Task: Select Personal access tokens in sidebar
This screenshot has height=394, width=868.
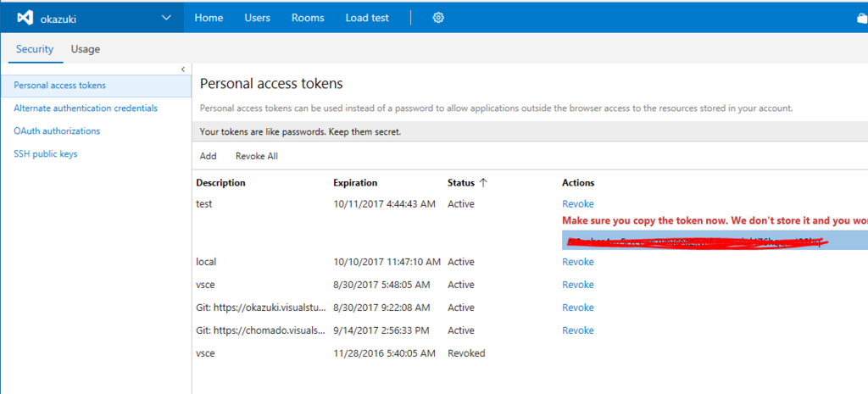Action: 96,86
